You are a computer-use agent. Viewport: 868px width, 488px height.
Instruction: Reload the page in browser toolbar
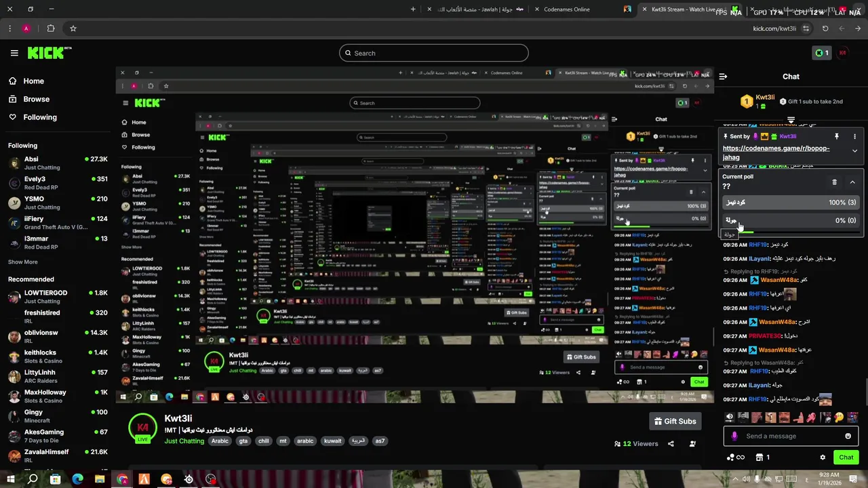tap(825, 28)
